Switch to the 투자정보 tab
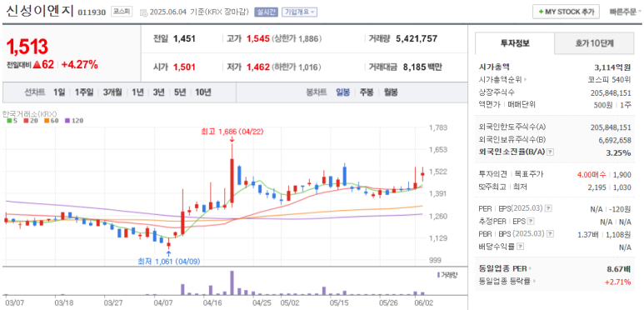644x310 pixels. click(x=515, y=43)
